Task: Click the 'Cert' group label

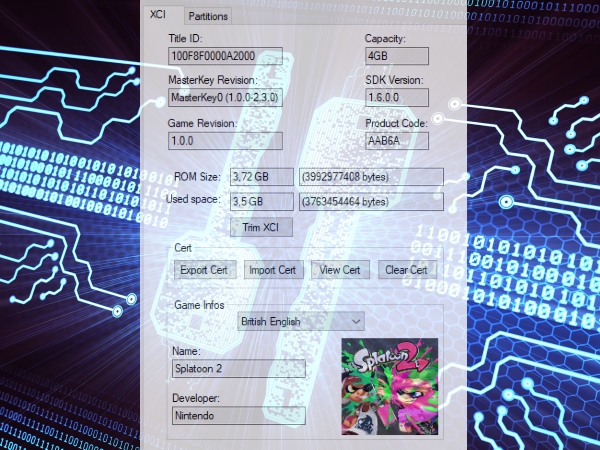Action: [x=183, y=248]
